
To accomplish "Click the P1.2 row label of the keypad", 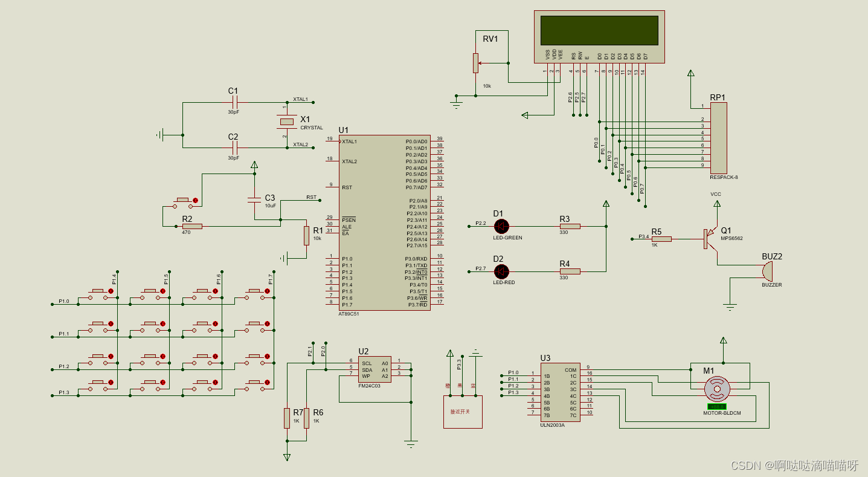I will click(x=64, y=366).
